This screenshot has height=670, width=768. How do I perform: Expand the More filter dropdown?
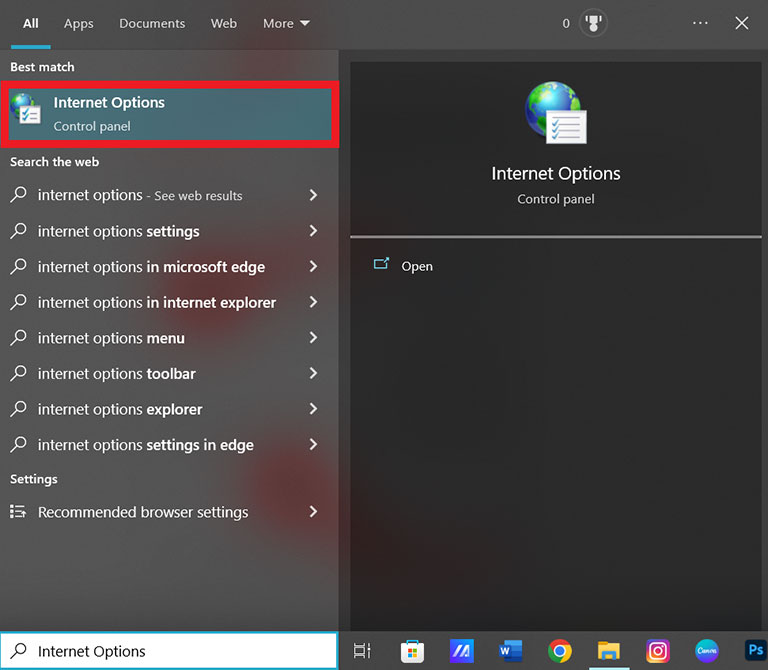pos(286,24)
